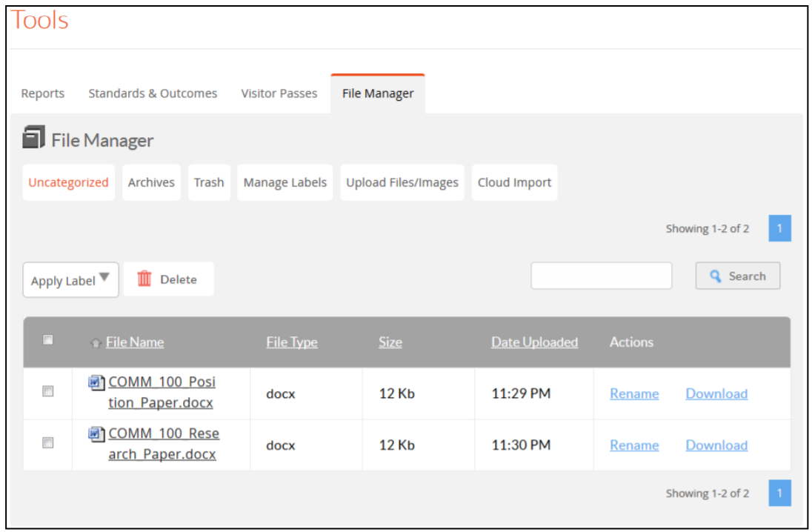This screenshot has height=532, width=812.
Task: Click the Upload Files/Images button
Action: (402, 182)
